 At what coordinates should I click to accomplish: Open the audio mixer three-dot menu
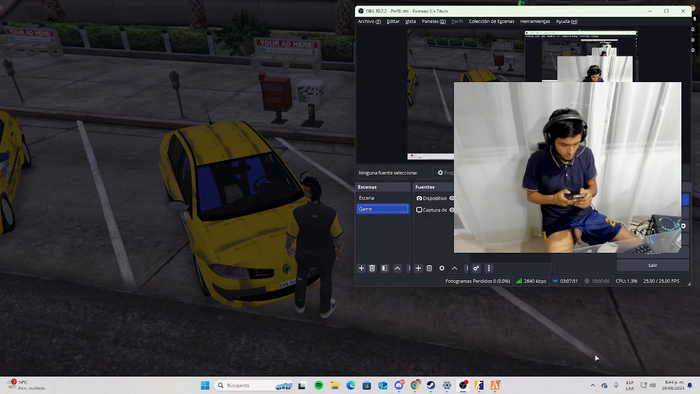pos(488,268)
